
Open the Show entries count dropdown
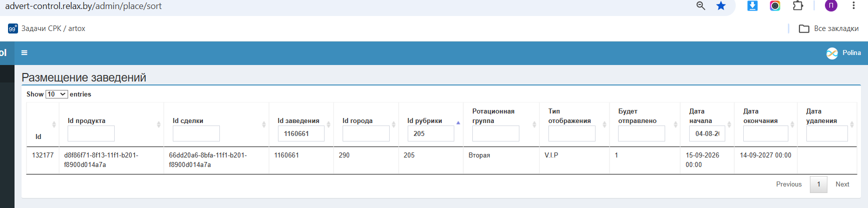[x=57, y=94]
